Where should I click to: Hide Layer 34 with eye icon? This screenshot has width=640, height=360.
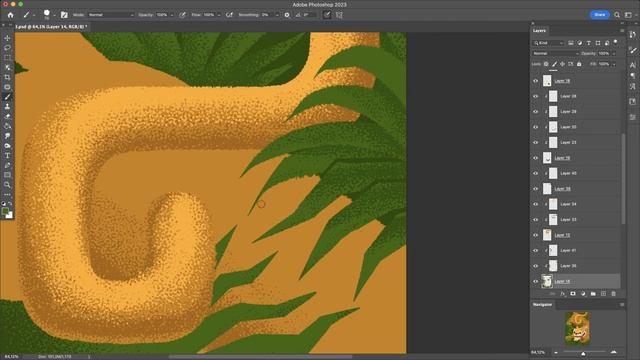pyautogui.click(x=536, y=204)
